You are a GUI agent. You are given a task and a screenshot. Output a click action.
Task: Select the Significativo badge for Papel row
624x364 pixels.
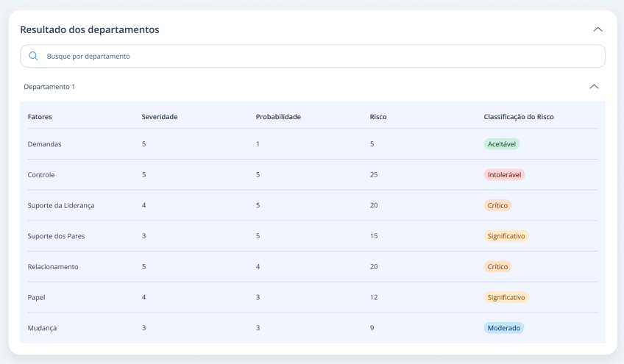(506, 297)
